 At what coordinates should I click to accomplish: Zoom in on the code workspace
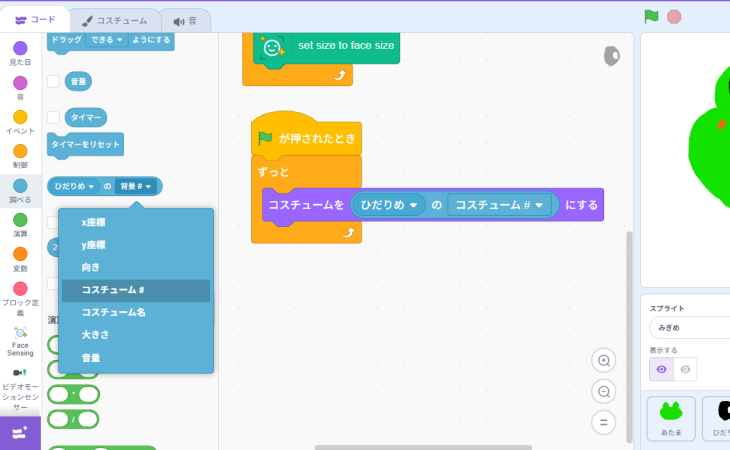pyautogui.click(x=603, y=360)
